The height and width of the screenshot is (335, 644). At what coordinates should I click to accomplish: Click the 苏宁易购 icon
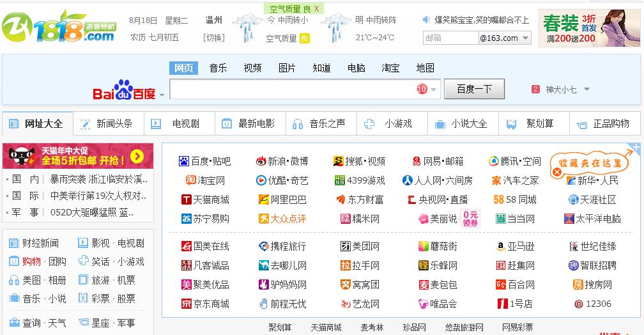186,219
